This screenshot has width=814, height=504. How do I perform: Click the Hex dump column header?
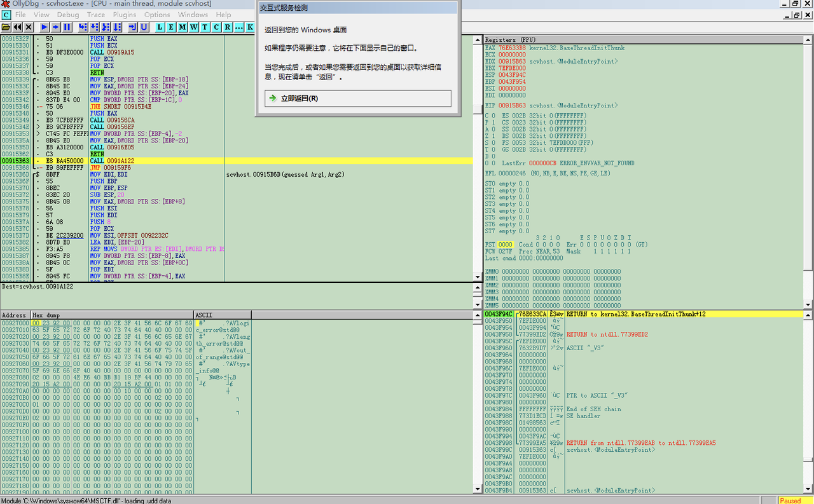pos(112,315)
